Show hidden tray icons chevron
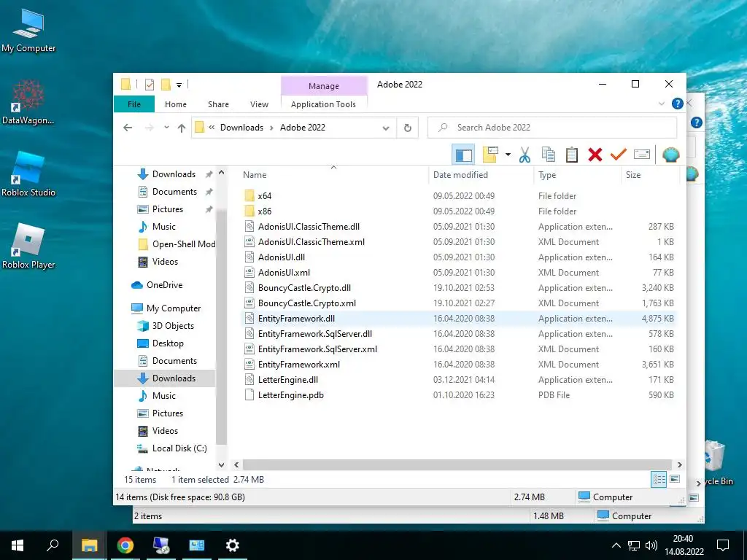 tap(616, 545)
